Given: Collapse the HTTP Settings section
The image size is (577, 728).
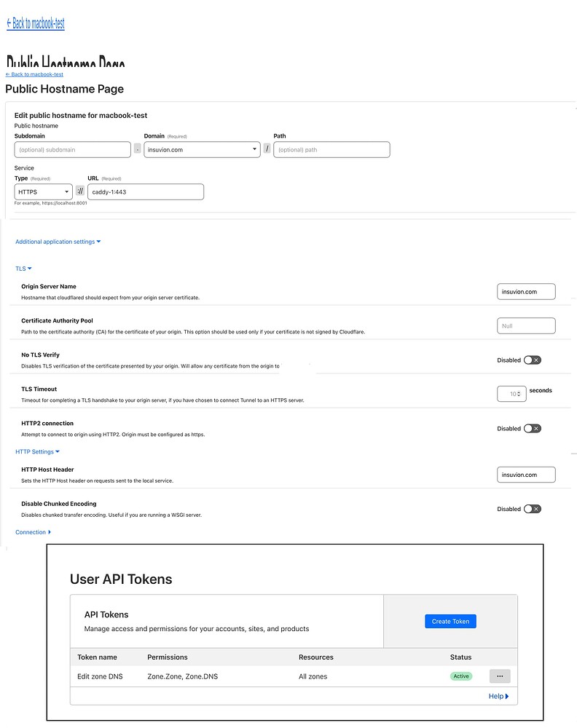Looking at the screenshot, I should point(37,451).
